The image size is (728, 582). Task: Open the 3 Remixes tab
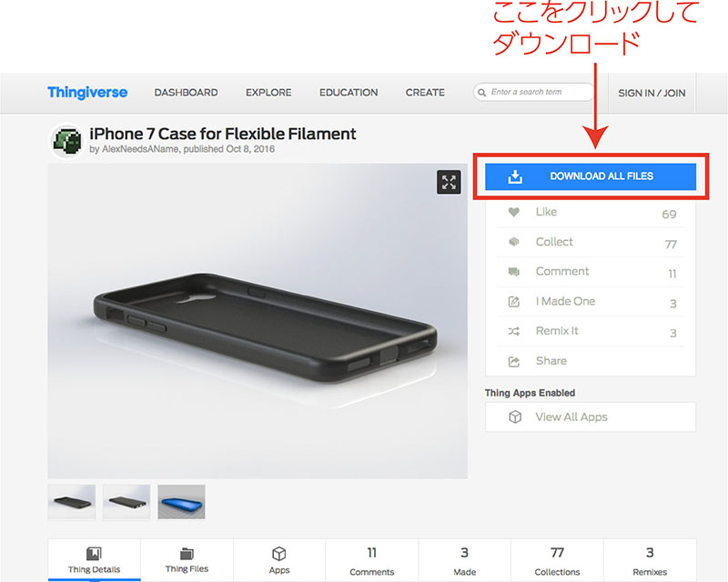click(x=650, y=560)
